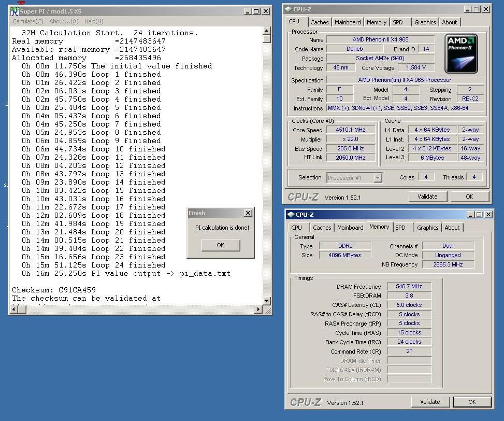Click the Multiplier x 22.0 value

tap(351, 139)
